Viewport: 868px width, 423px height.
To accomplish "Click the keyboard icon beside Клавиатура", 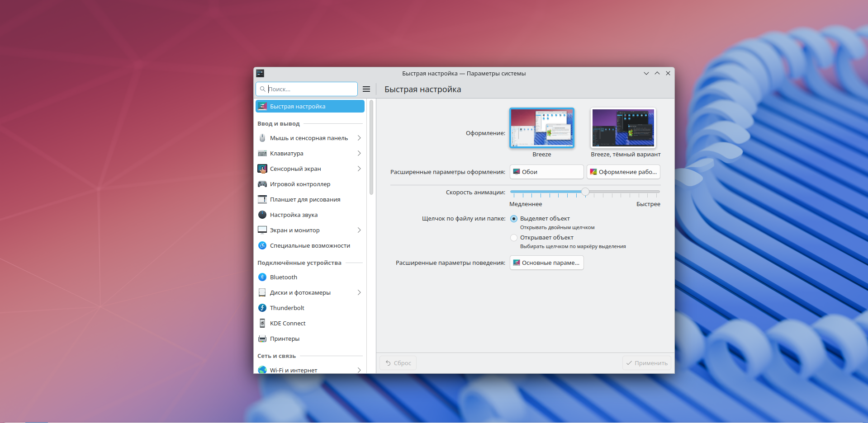I will (262, 153).
